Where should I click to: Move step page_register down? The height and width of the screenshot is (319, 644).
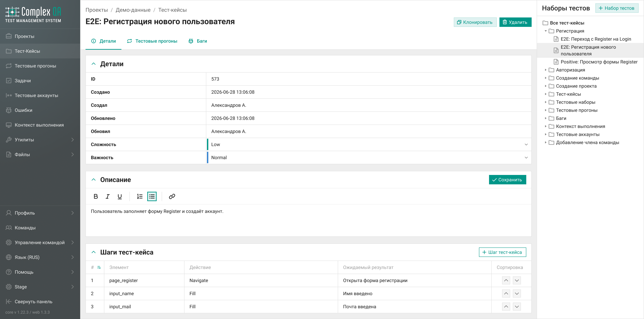click(517, 281)
